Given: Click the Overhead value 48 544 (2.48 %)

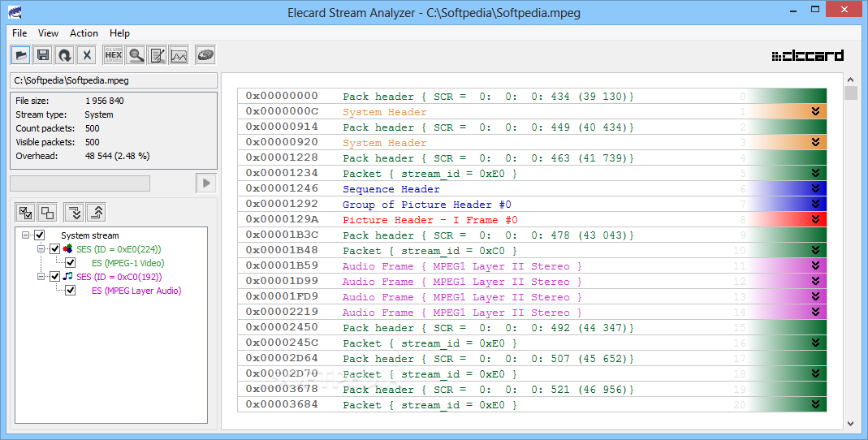Looking at the screenshot, I should click(118, 156).
